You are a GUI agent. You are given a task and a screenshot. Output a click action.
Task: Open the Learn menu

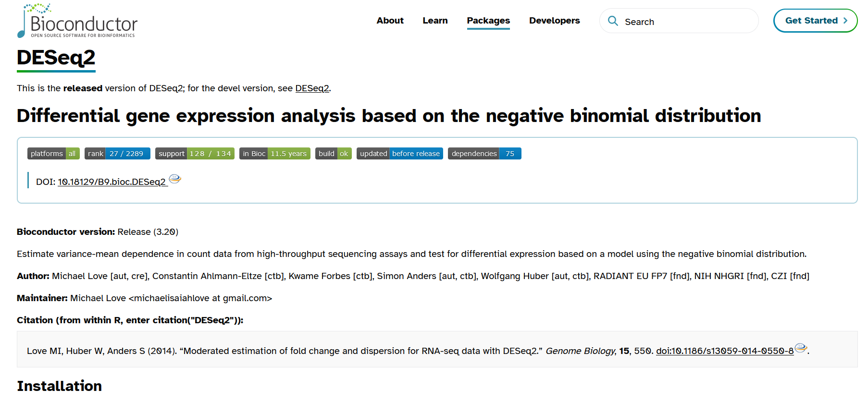(x=435, y=21)
